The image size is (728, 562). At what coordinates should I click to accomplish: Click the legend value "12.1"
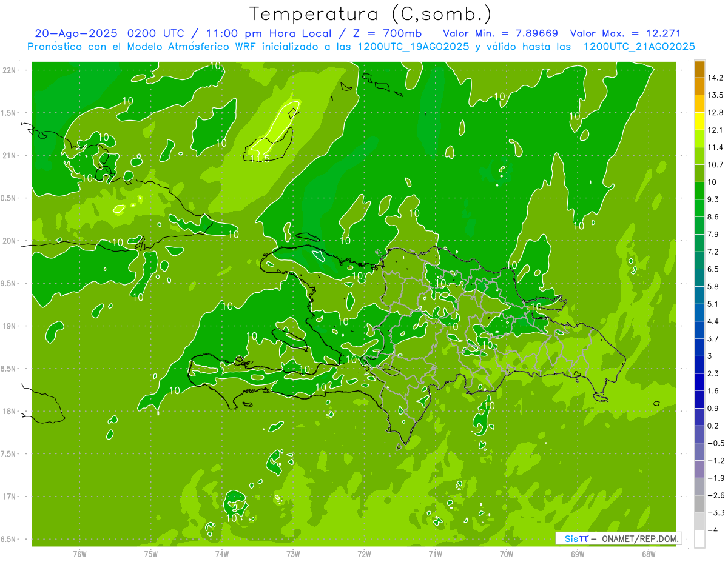715,130
